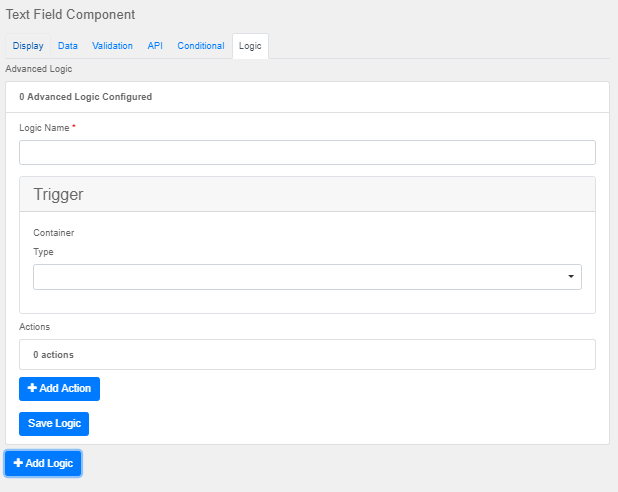The width and height of the screenshot is (618, 492).
Task: Open the Trigger Type dropdown
Action: pyautogui.click(x=307, y=277)
